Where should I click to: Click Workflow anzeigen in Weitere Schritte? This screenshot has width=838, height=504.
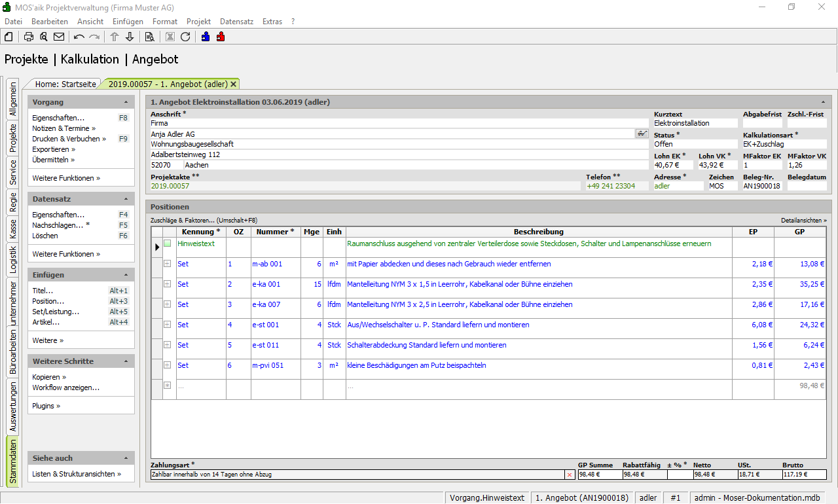click(x=66, y=387)
